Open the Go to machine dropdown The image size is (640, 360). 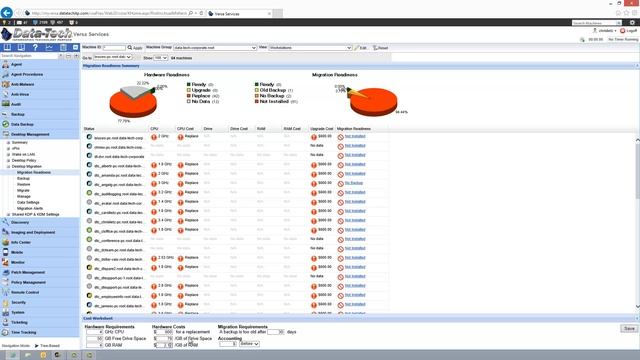pos(113,57)
